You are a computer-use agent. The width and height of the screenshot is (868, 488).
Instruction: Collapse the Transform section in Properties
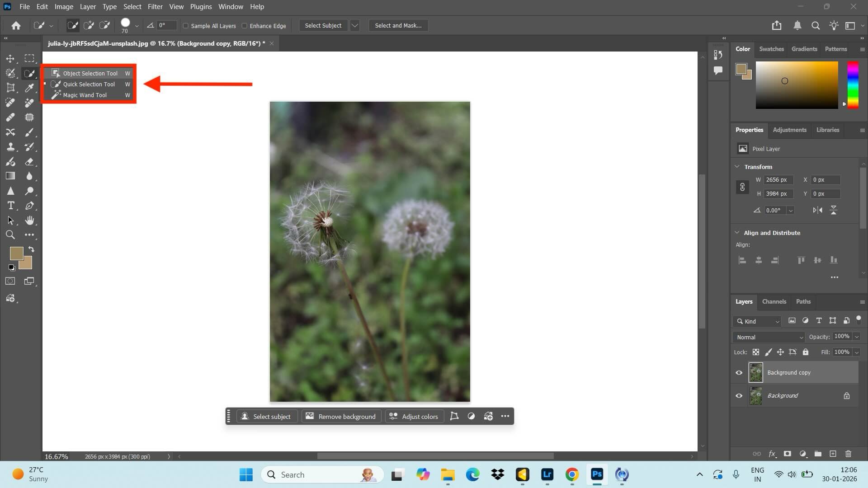click(x=737, y=167)
